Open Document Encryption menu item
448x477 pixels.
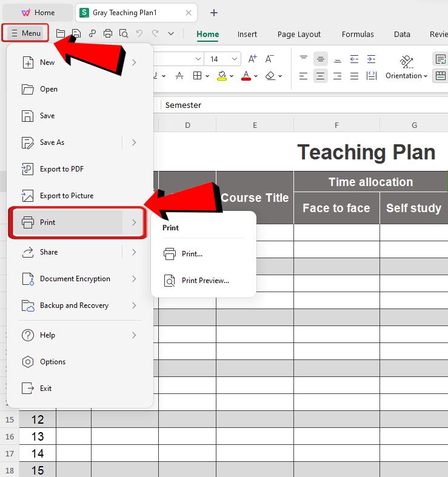[80, 279]
